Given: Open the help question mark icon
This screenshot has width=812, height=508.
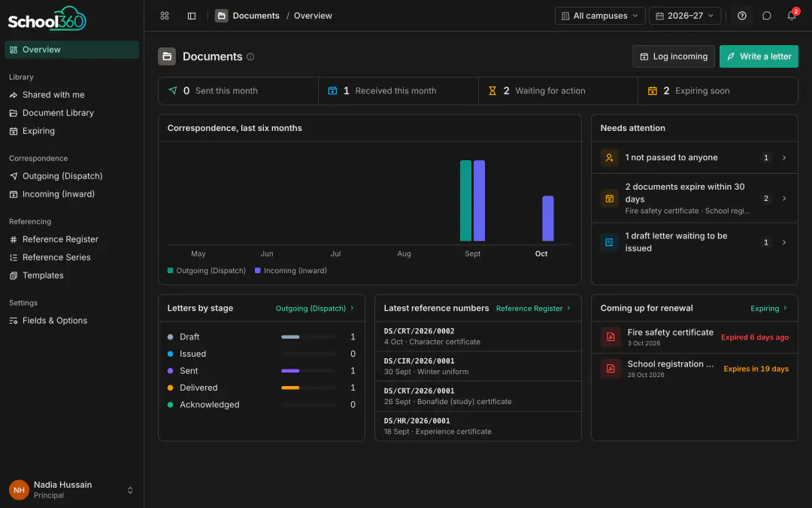Looking at the screenshot, I should [742, 16].
